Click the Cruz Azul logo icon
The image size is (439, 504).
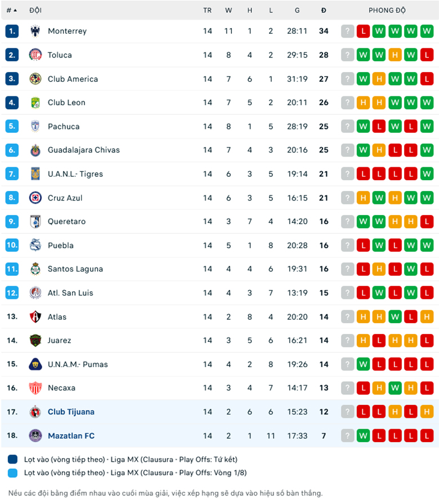(x=35, y=198)
